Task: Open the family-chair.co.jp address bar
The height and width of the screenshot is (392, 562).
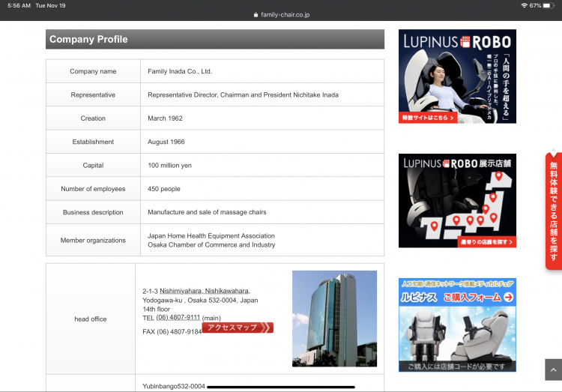Action: pos(281,15)
